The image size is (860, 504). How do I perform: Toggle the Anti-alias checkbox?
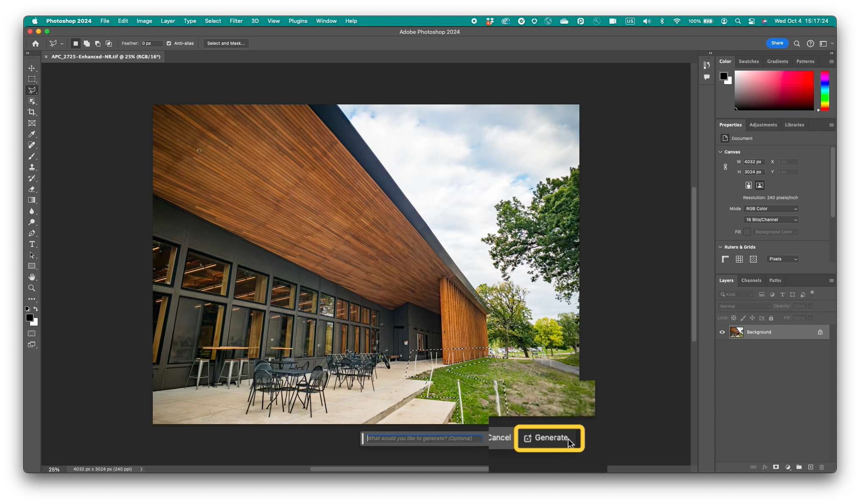[169, 43]
